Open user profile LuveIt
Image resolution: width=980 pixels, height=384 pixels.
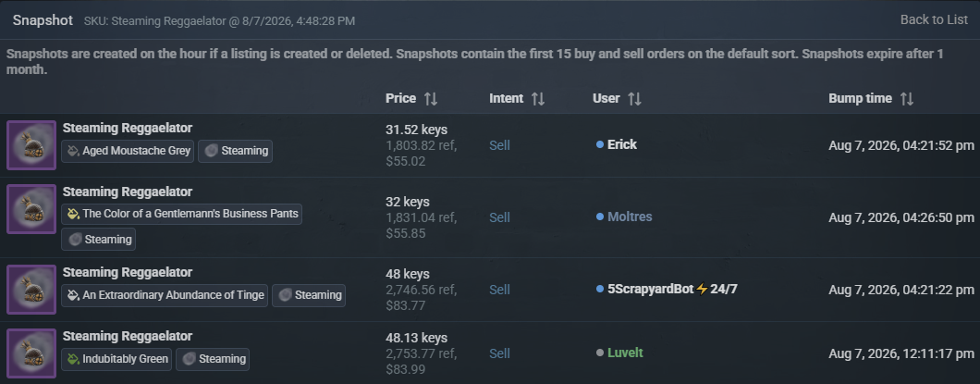[x=625, y=353]
